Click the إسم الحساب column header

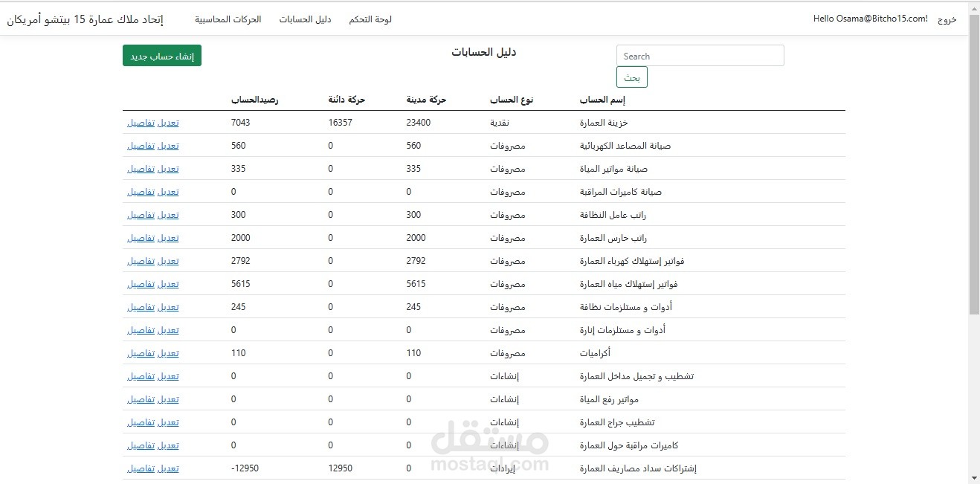(x=602, y=100)
